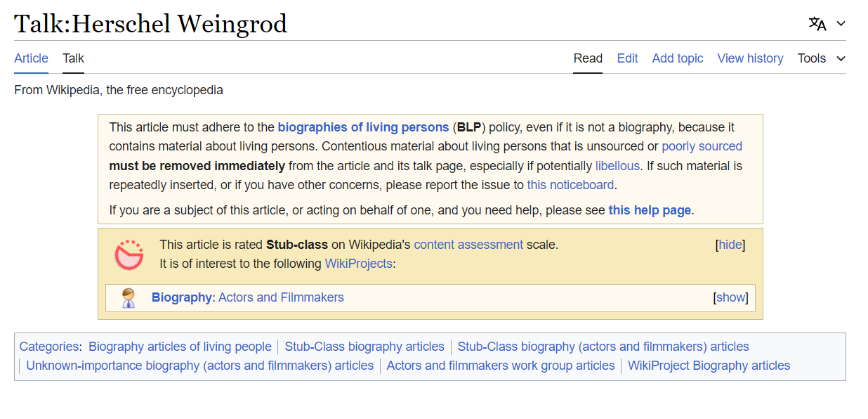Expand the Tools dropdown menu
The image size is (868, 419).
click(x=822, y=58)
